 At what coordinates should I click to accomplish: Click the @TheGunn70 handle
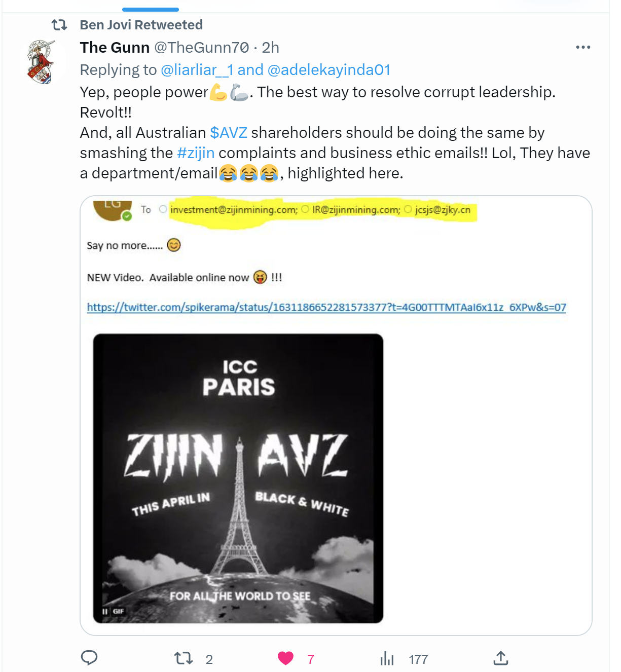coord(202,48)
